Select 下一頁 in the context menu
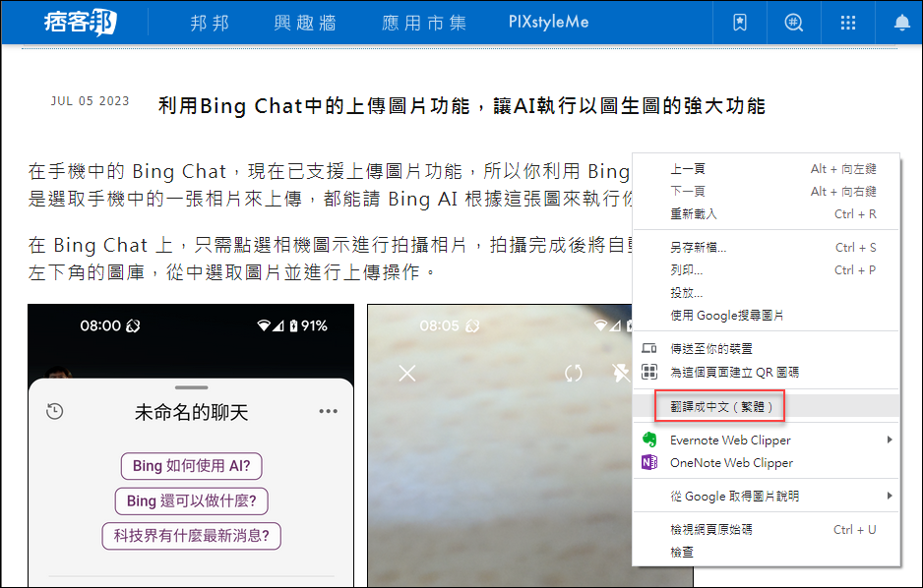 click(767, 192)
